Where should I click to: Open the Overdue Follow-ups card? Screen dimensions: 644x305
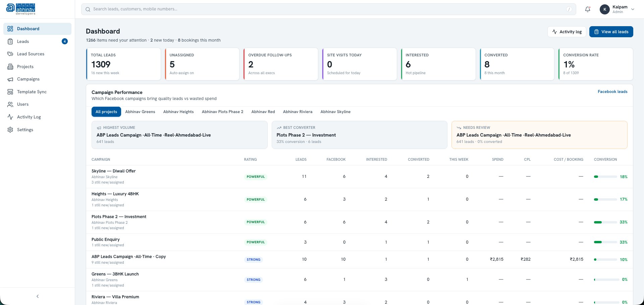[281, 64]
